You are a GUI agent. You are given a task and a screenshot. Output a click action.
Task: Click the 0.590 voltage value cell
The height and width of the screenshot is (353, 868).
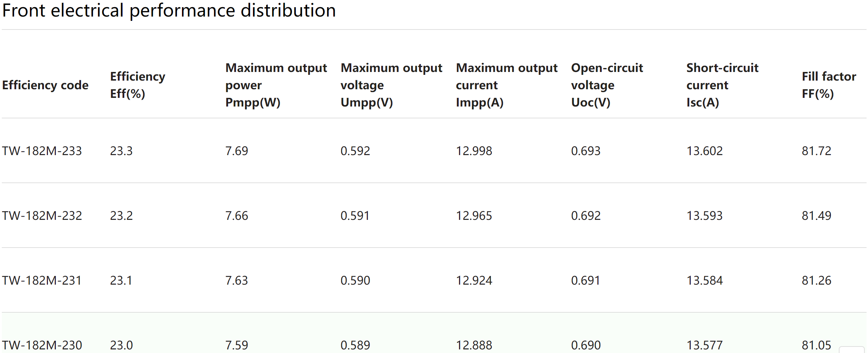tap(355, 280)
